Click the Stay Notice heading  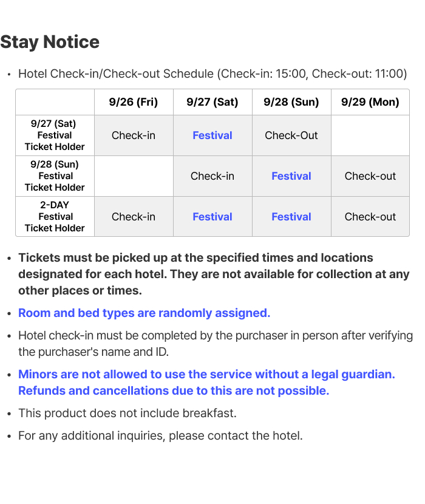[50, 42]
